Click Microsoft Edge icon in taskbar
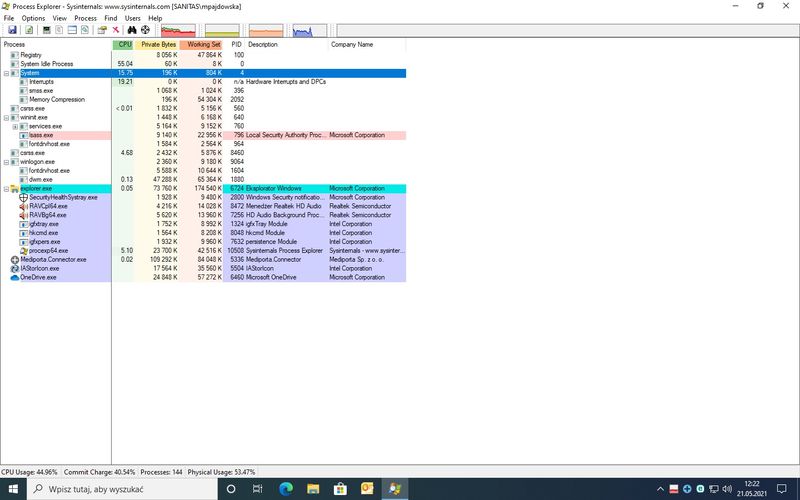The width and height of the screenshot is (800, 500). (x=285, y=489)
